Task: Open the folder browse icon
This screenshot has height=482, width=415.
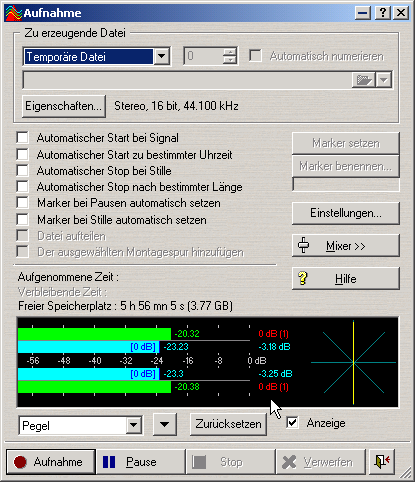Action: 363,80
